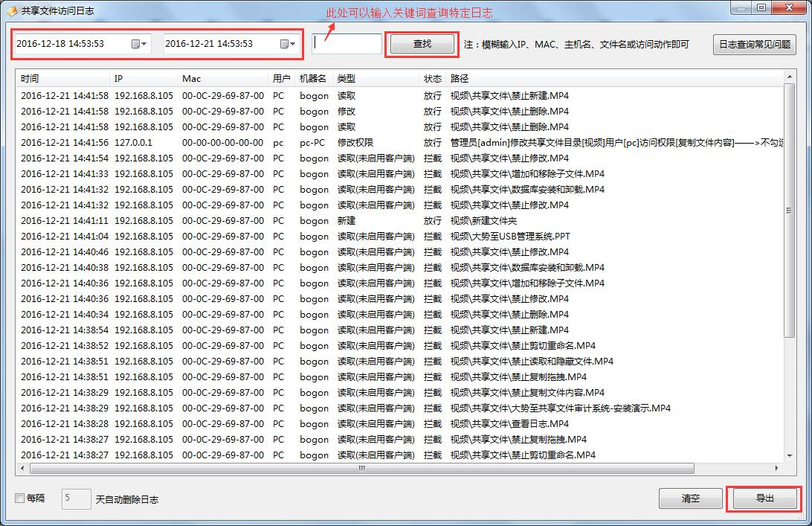Click the horizontal scrollbar left arrow
Image resolution: width=812 pixels, height=526 pixels.
click(x=24, y=469)
